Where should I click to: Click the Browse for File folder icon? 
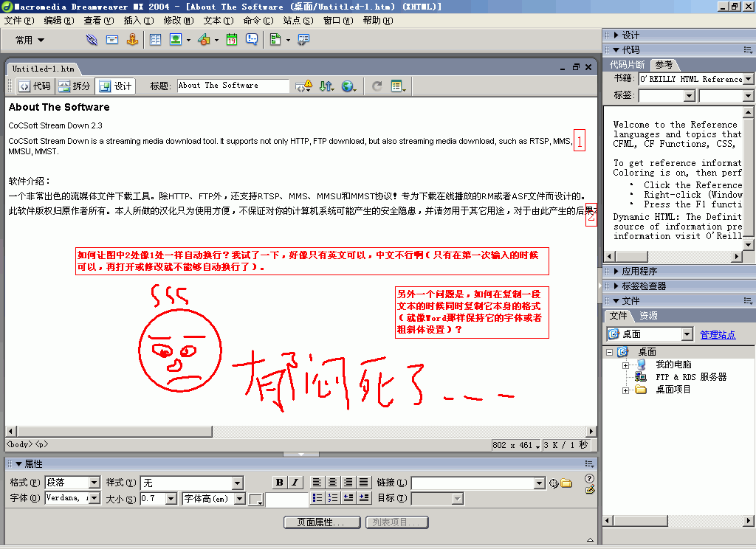tap(566, 483)
